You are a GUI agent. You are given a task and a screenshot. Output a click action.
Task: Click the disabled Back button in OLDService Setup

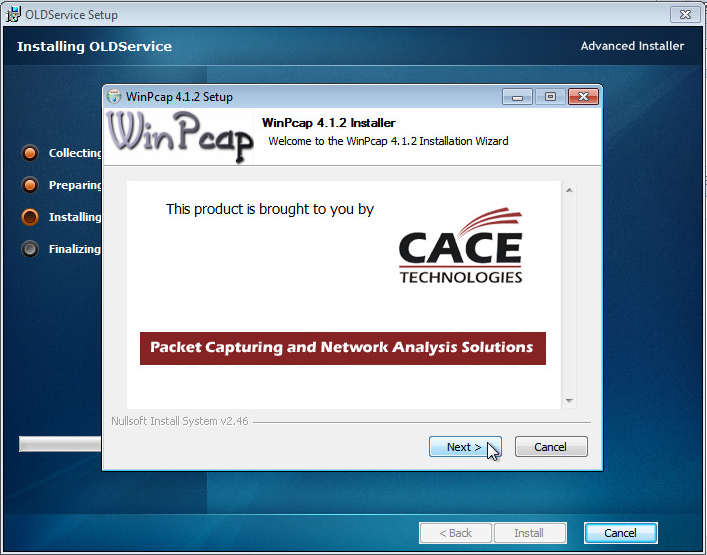click(x=455, y=533)
